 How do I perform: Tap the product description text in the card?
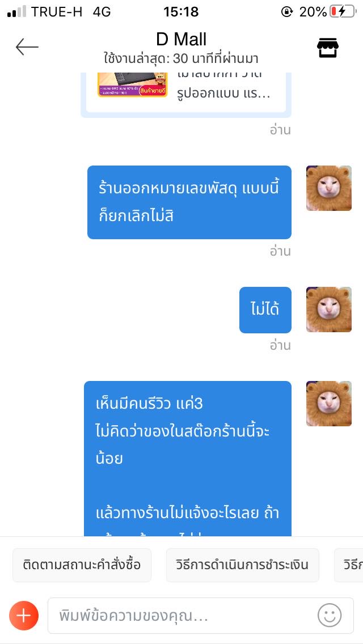point(224,86)
